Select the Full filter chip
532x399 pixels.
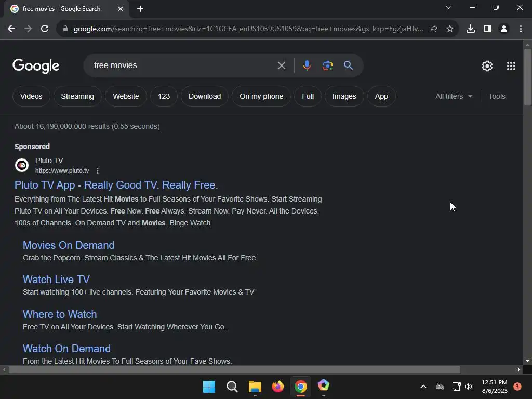pos(308,96)
